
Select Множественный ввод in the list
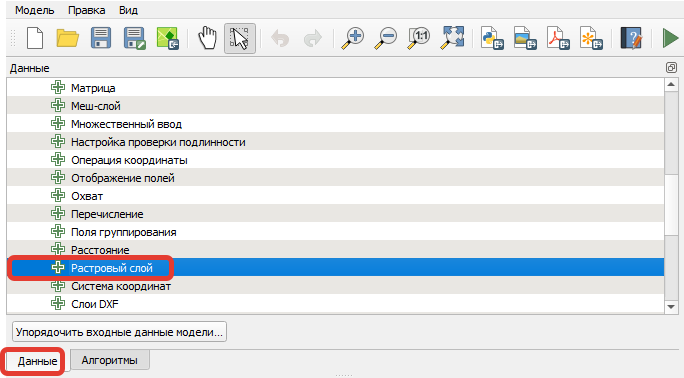coord(335,124)
